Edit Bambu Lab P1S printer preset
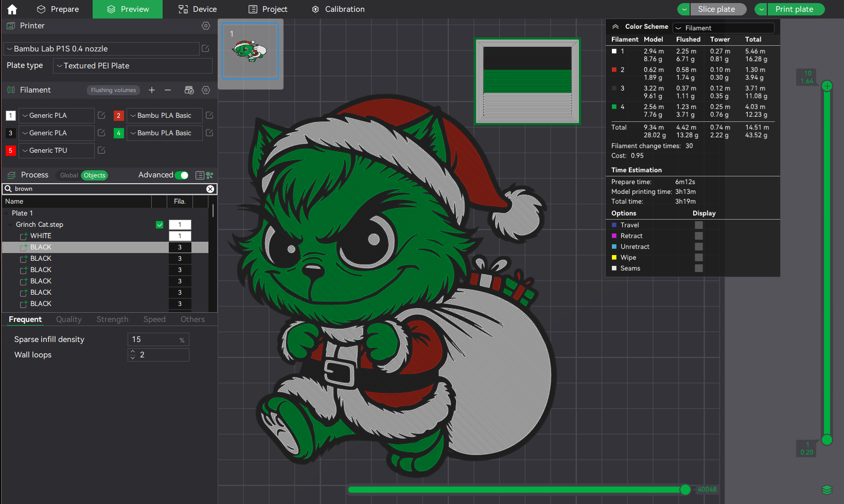 tap(205, 48)
